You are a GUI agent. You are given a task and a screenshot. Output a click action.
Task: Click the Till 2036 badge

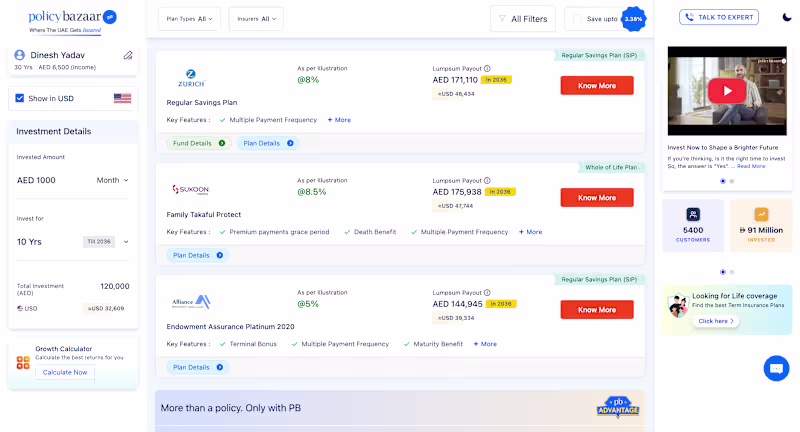click(x=99, y=242)
